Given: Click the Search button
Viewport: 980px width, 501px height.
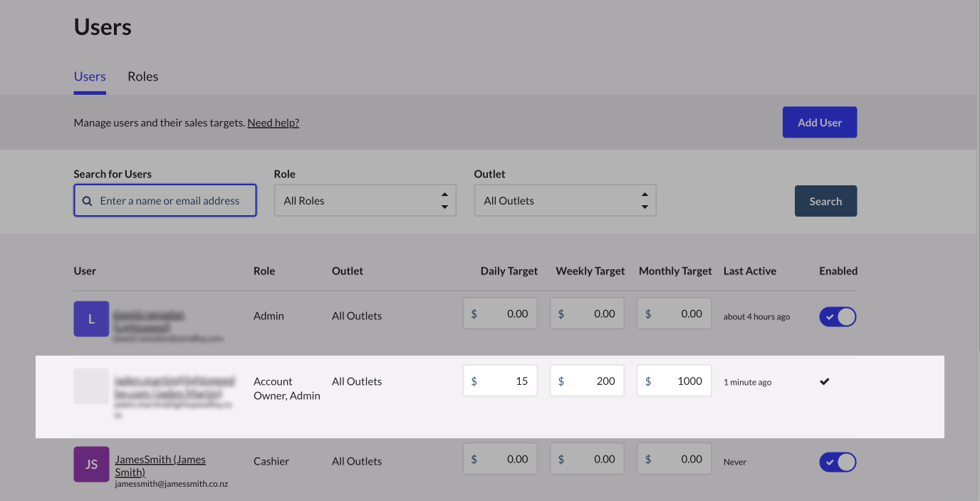Looking at the screenshot, I should (825, 201).
